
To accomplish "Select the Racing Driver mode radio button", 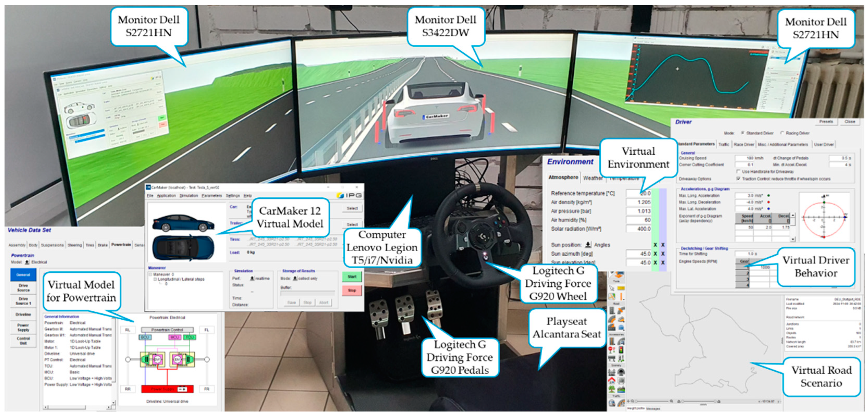I will pos(782,133).
